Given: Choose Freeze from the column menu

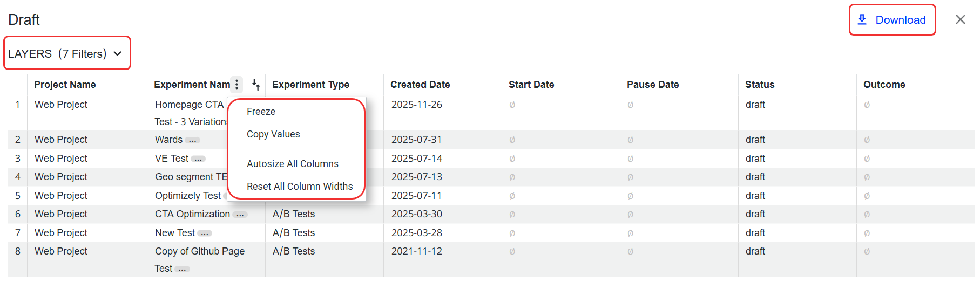Looking at the screenshot, I should tap(261, 112).
